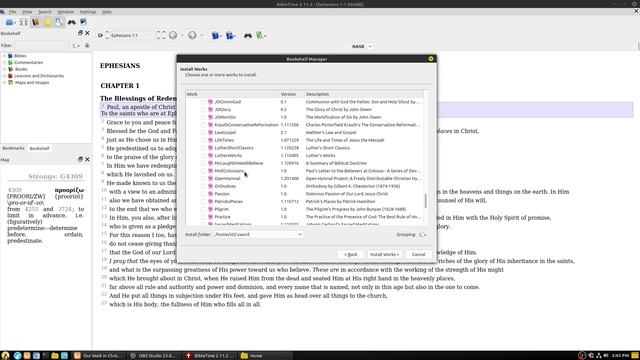Click the search binoculars icon in main toolbar
This screenshot has height=360, width=640.
71,22
